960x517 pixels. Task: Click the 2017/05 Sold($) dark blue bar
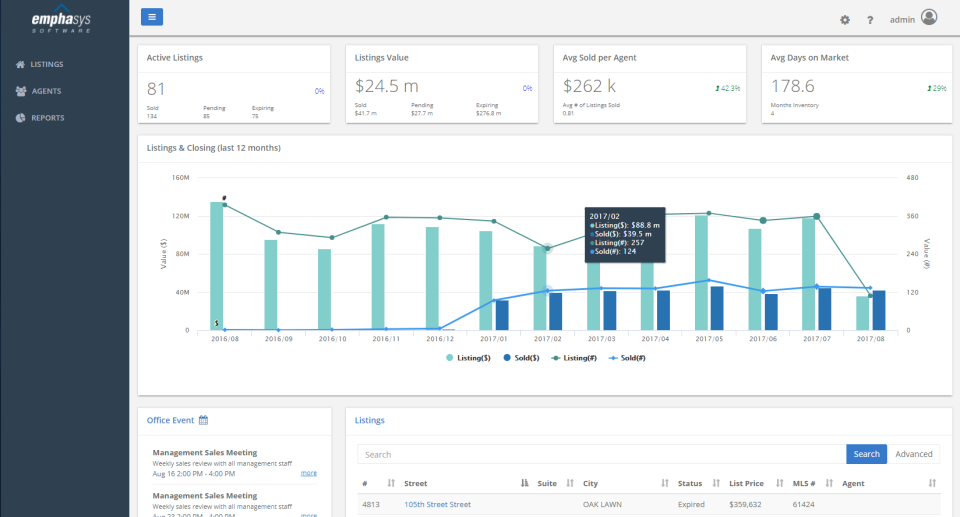(x=717, y=308)
